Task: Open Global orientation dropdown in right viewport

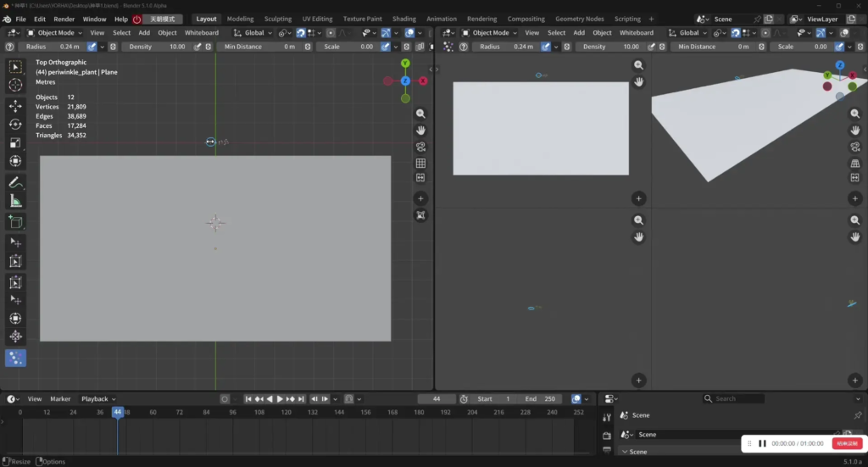Action: point(688,33)
